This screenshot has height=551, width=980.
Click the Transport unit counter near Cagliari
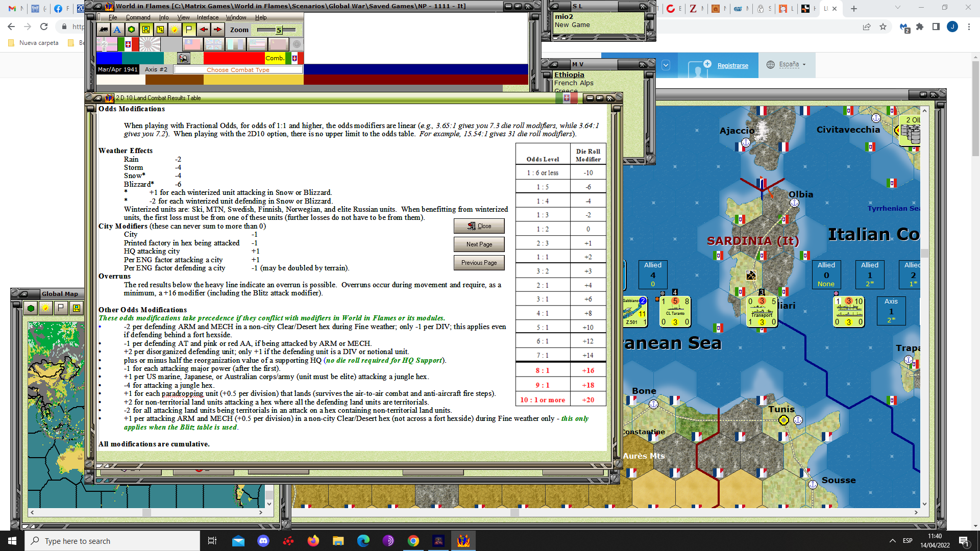(762, 312)
